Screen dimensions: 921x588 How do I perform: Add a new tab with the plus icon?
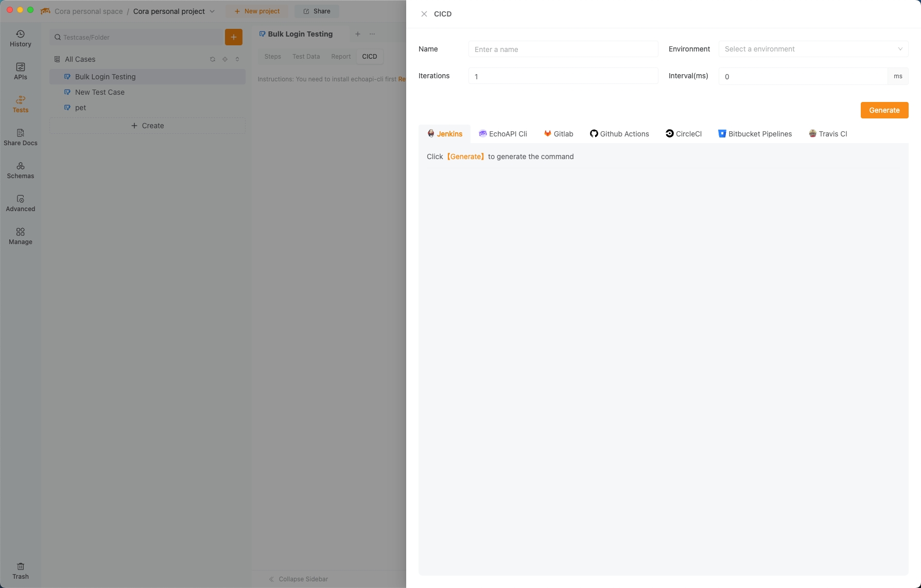click(358, 34)
